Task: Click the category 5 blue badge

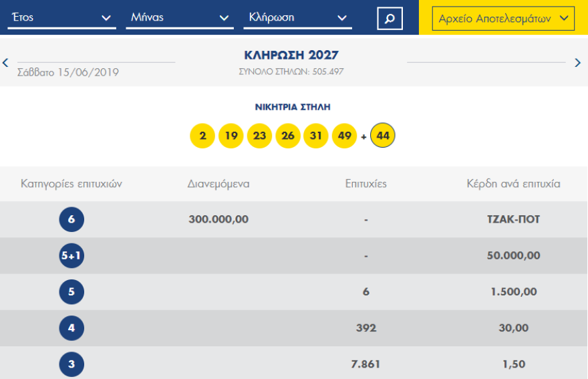Action: (71, 292)
